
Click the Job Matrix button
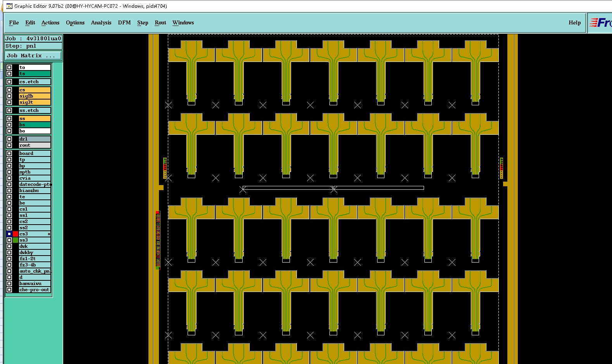pyautogui.click(x=33, y=56)
